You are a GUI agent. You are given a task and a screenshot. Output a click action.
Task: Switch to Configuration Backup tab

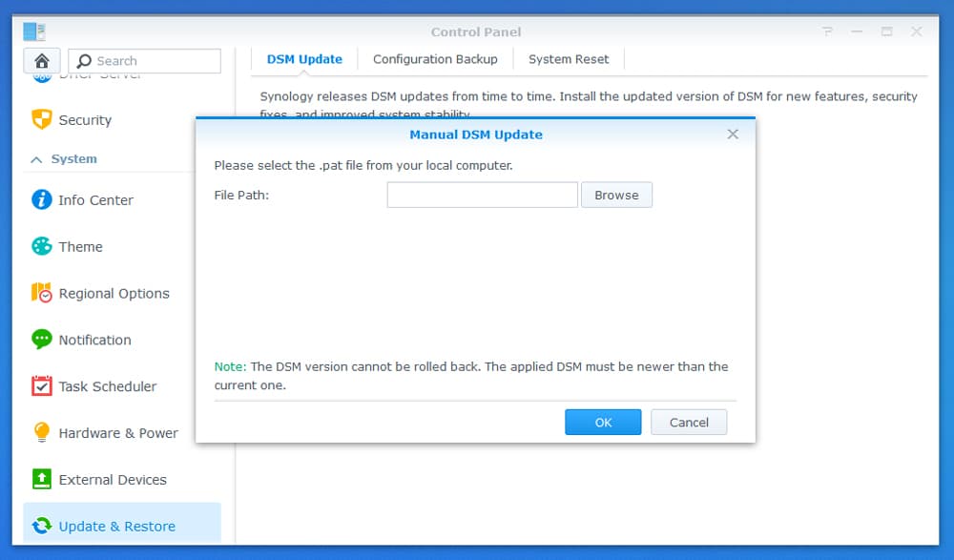pos(435,59)
